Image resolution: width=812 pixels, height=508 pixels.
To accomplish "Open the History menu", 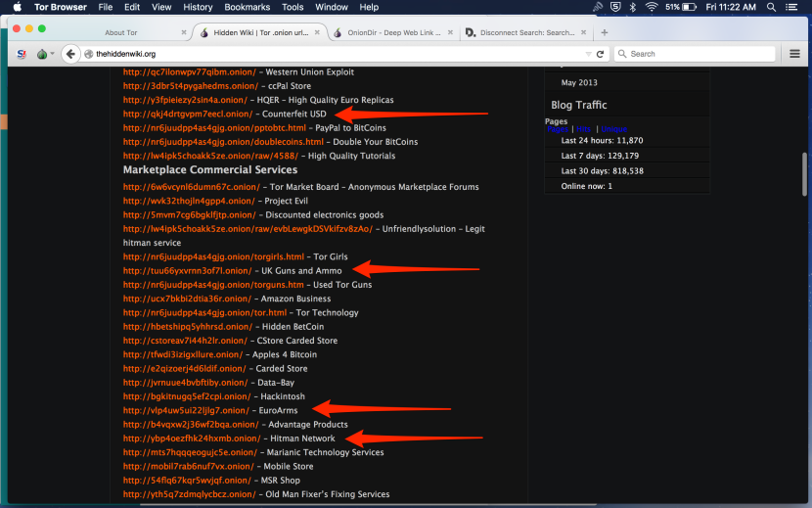I will 198,7.
